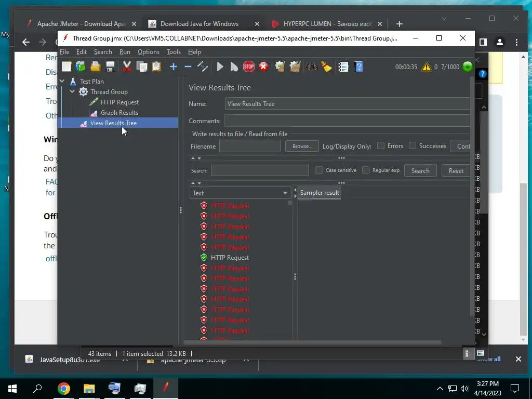Click the Comments input field
Image resolution: width=532 pixels, height=399 pixels.
pyautogui.click(x=347, y=121)
